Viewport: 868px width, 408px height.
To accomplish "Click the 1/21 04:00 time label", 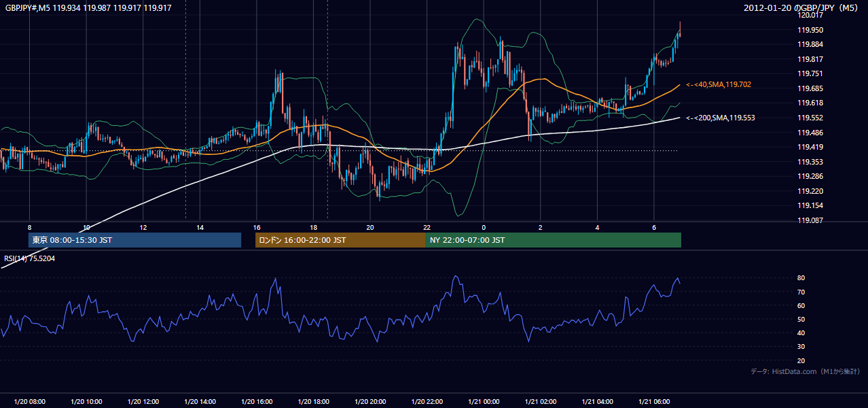I will pos(597,402).
